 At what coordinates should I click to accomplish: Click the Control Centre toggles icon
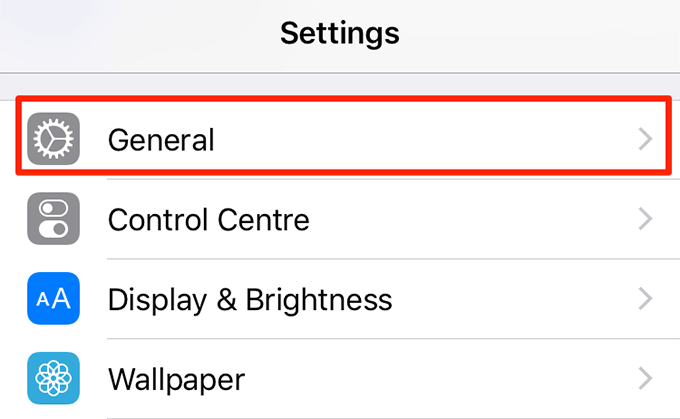click(53, 219)
